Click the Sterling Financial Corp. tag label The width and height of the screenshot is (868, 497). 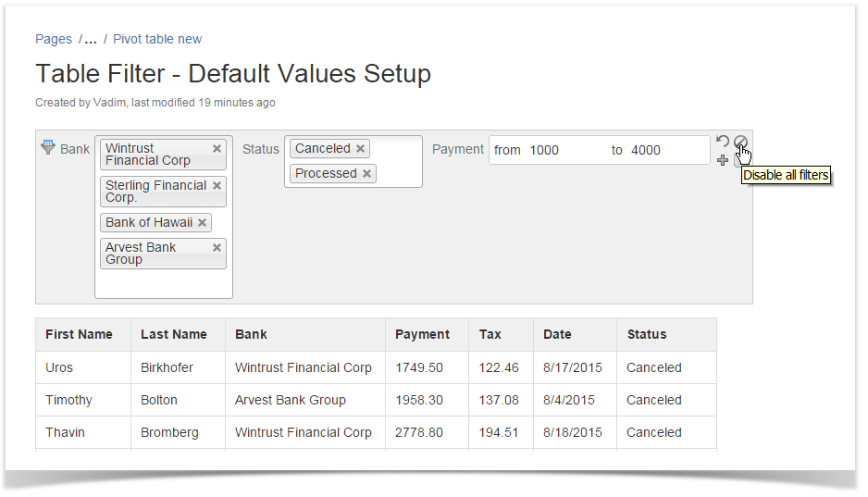tap(156, 192)
